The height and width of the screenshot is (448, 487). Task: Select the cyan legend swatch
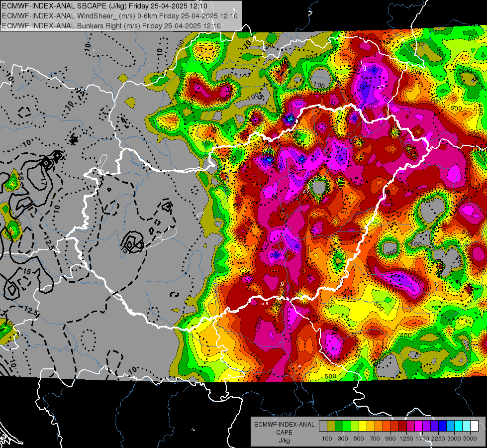pos(458,426)
